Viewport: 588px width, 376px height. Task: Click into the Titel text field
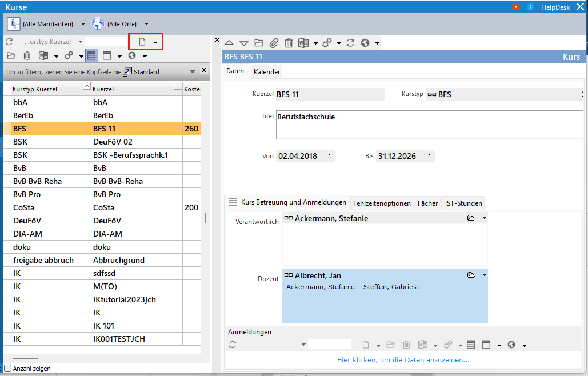(429, 125)
